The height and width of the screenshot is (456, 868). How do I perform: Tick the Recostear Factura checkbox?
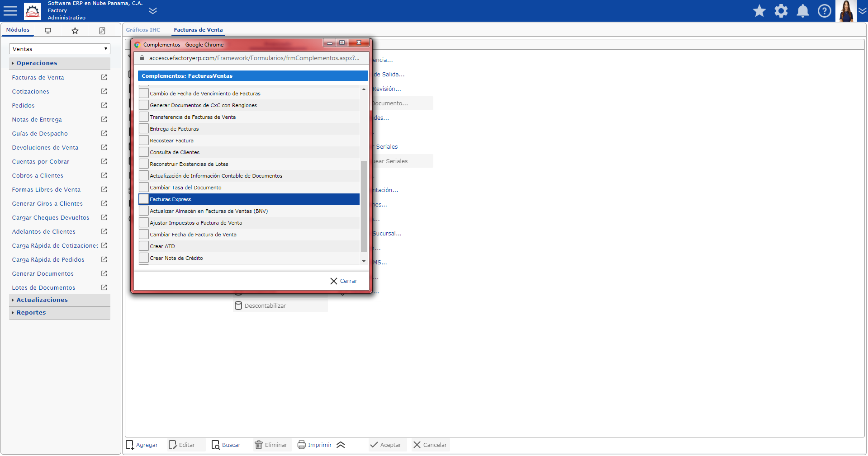coord(144,141)
